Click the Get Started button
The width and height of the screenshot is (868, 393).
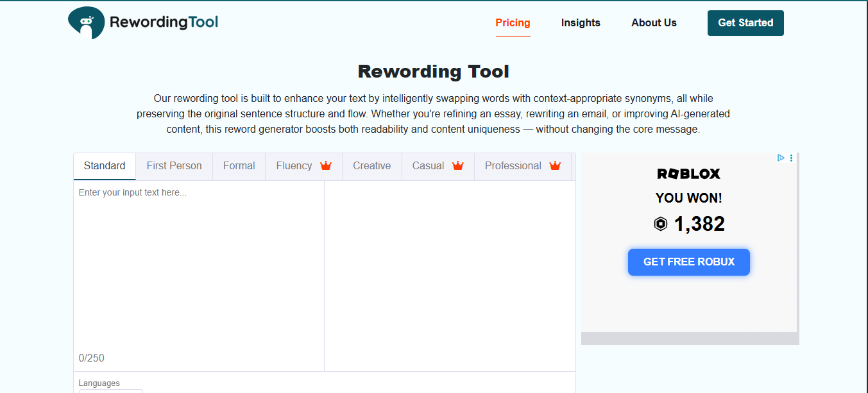[745, 23]
